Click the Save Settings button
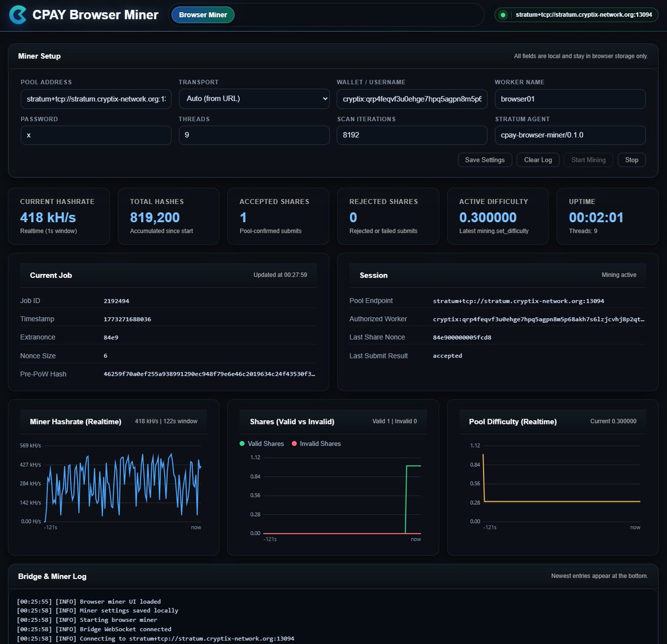 pos(485,160)
